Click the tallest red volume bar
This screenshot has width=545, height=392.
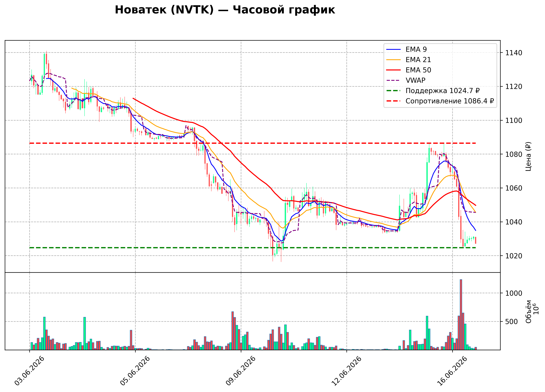point(461,315)
